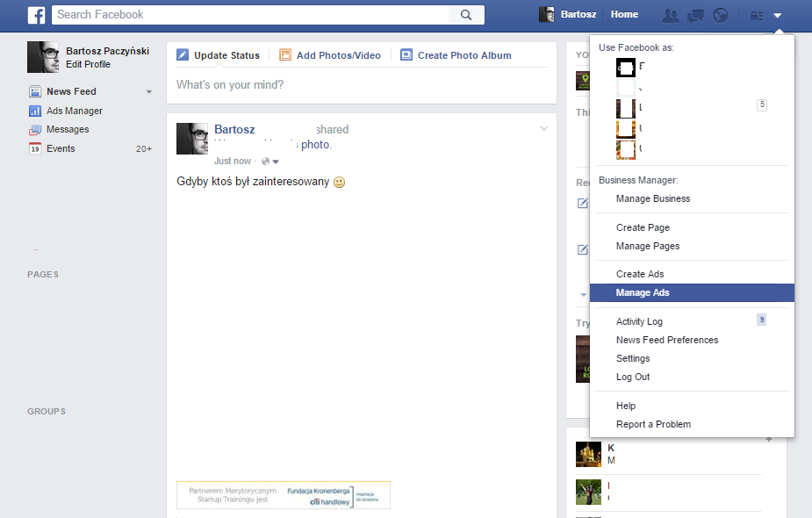Select the Add Photos/Video tab
This screenshot has height=518, width=812.
(338, 55)
